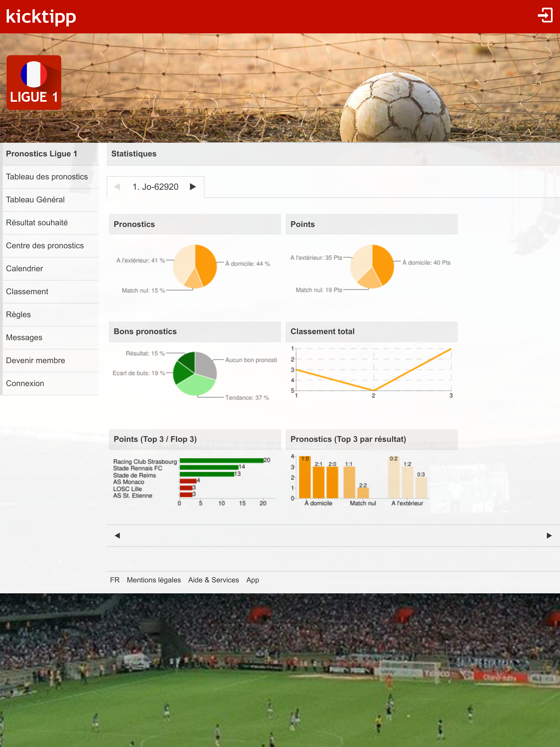Show the Classement page
This screenshot has width=560, height=747.
tap(27, 291)
